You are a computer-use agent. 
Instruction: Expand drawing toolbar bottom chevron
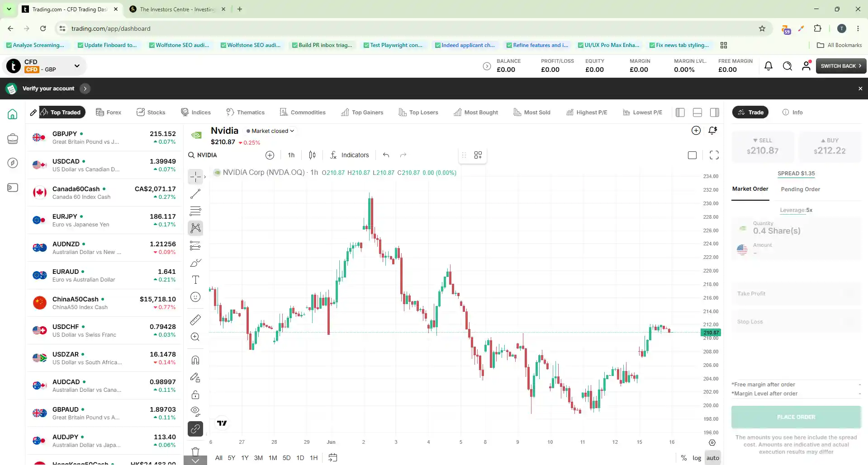[195, 461]
